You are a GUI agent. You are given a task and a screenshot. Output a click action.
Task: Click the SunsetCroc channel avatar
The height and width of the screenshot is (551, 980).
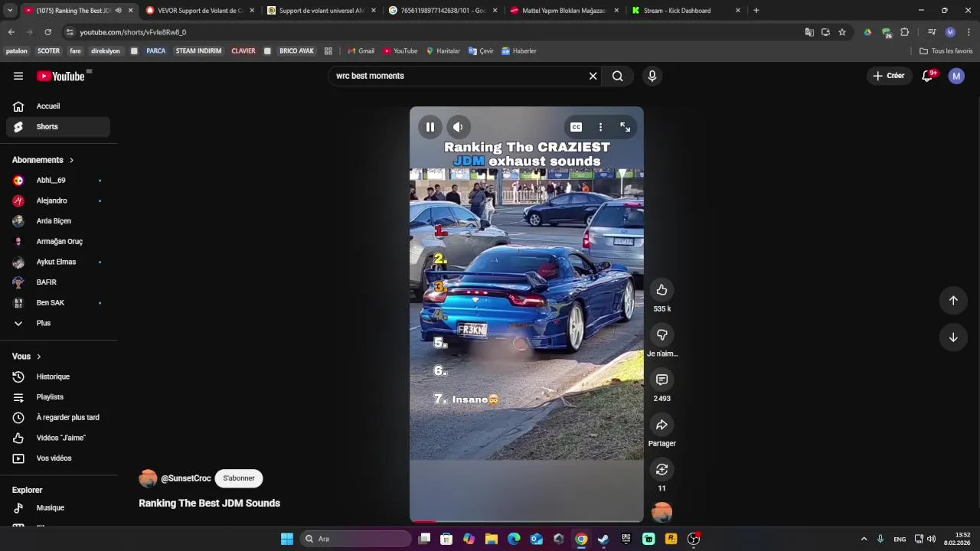[148, 478]
